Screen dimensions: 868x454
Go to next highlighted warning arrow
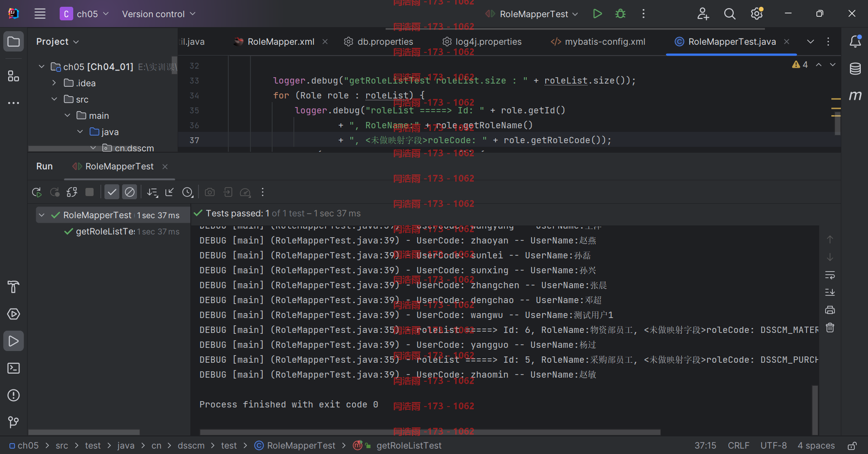[832, 65]
